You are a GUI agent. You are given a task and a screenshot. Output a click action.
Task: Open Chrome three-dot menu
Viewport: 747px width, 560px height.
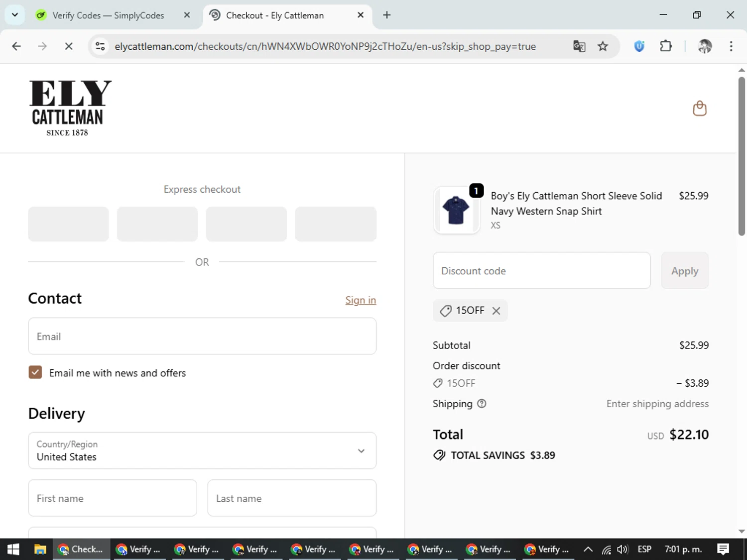(731, 46)
